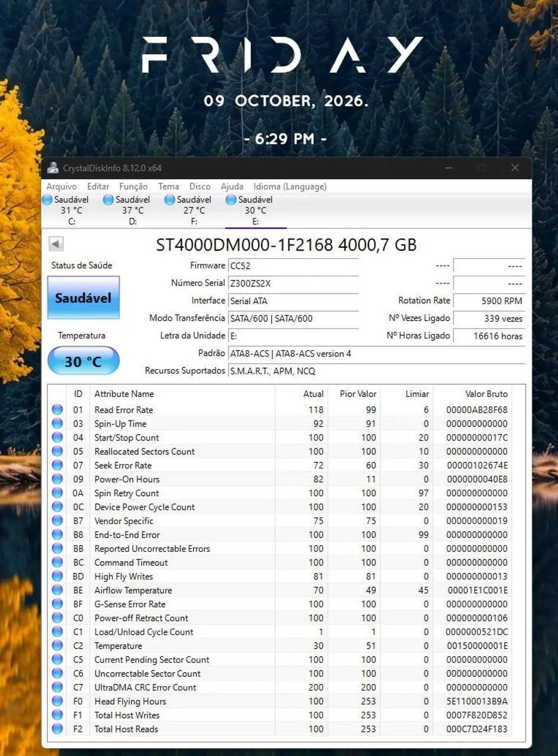Viewport: 558px width, 756px height.
Task: Click the status orb for Reallocated Sectors Count
Action: point(57,451)
